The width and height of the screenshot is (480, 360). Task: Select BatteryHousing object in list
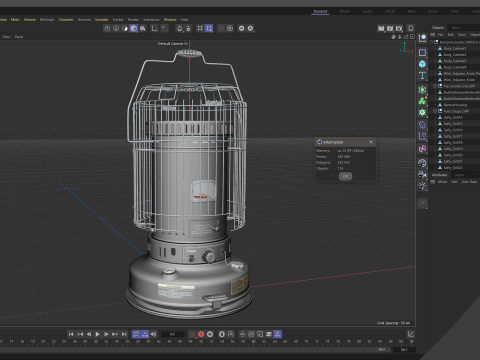(x=455, y=105)
